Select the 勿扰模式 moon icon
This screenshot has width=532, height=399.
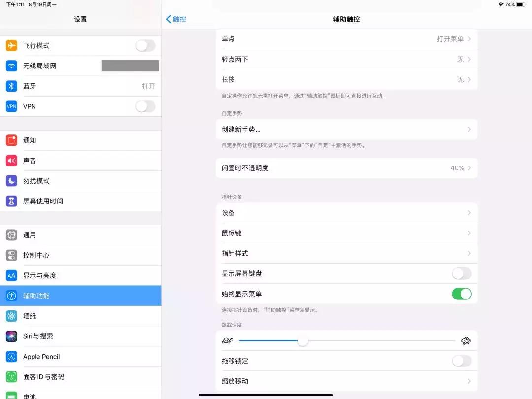coord(11,180)
